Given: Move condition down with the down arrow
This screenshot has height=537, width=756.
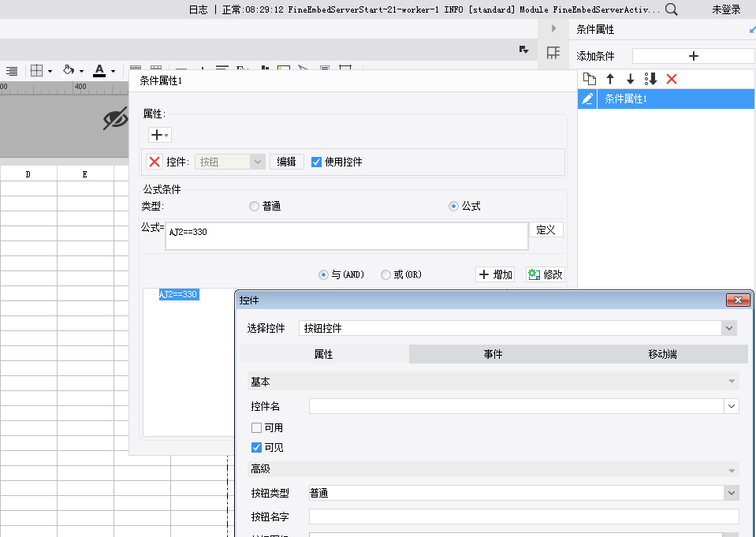Looking at the screenshot, I should tap(630, 79).
